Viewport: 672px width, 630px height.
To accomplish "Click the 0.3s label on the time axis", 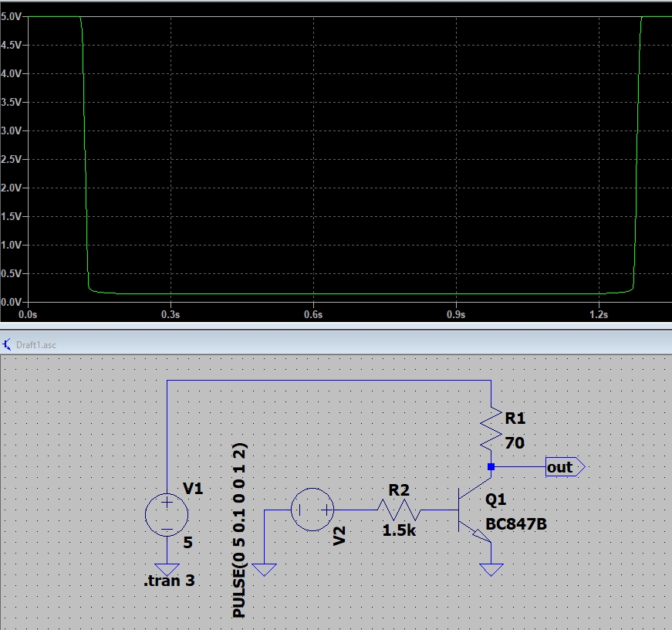I will 171,314.
